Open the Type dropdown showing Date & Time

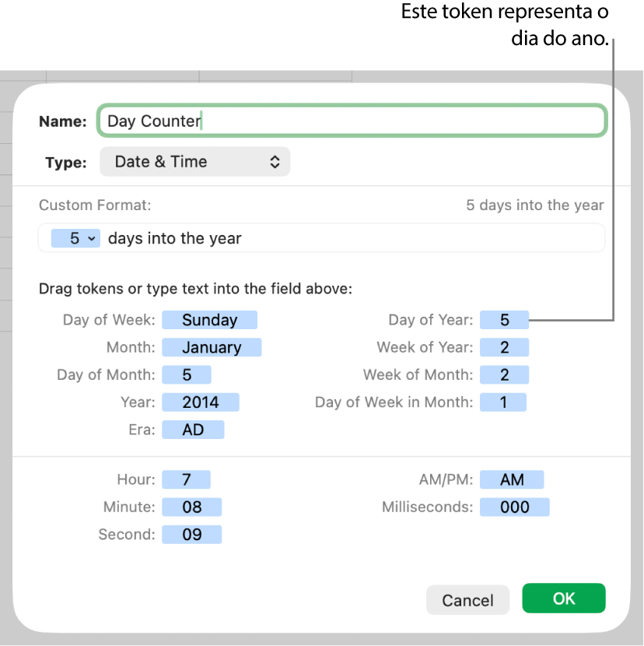(x=194, y=161)
